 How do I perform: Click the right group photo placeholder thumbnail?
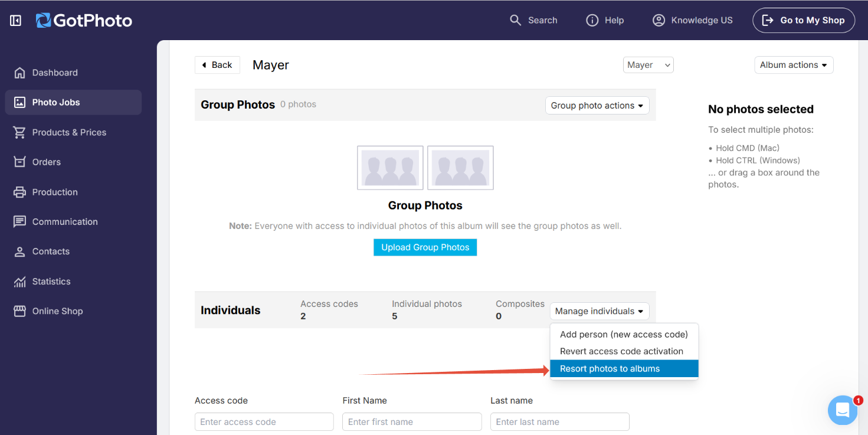(460, 168)
